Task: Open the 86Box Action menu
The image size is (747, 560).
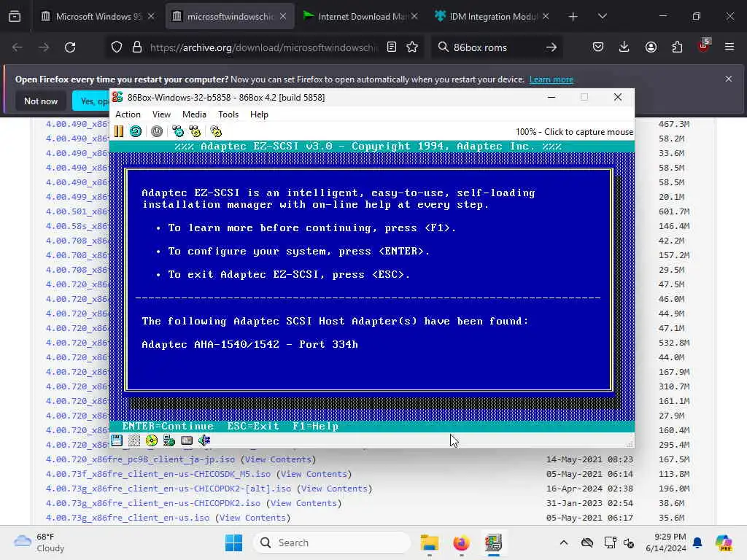Action: (128, 114)
